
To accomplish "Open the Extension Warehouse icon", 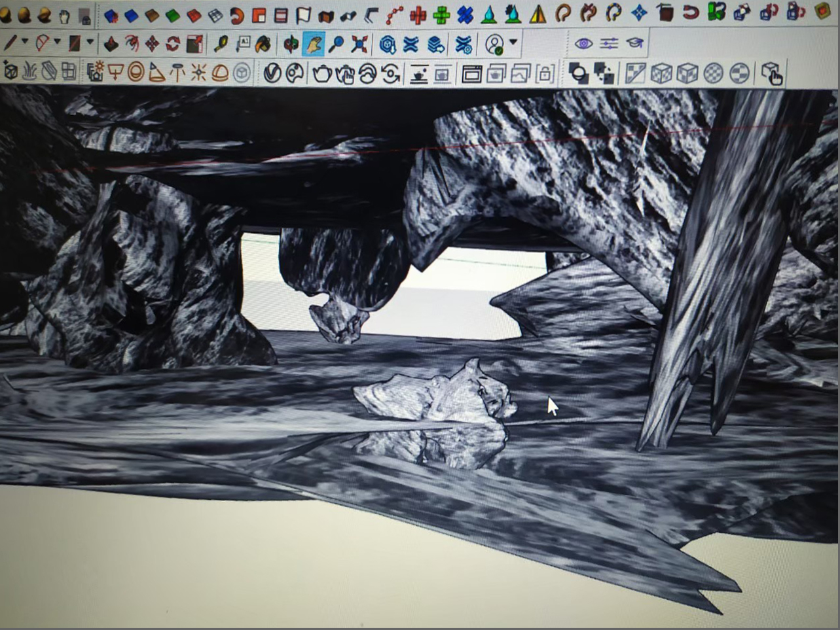I will click(x=411, y=44).
